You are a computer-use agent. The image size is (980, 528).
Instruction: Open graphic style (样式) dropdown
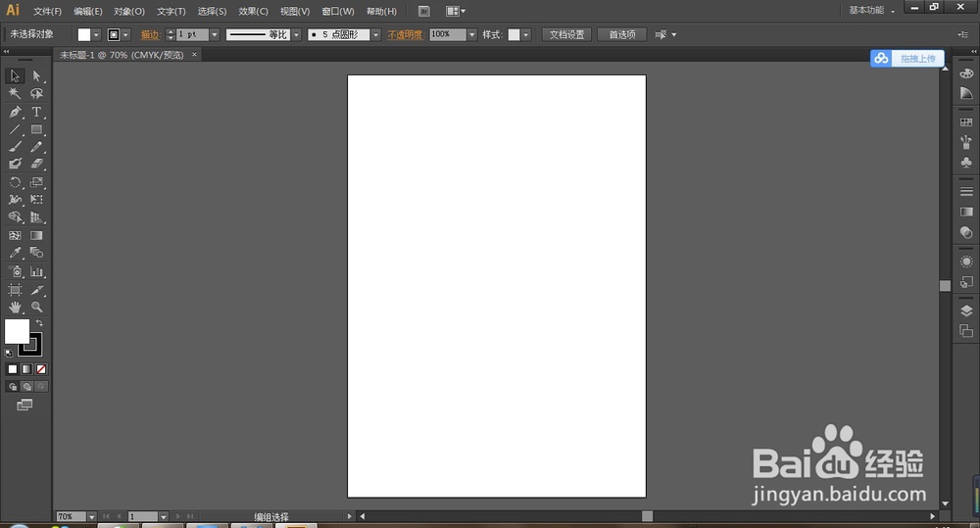[x=526, y=35]
